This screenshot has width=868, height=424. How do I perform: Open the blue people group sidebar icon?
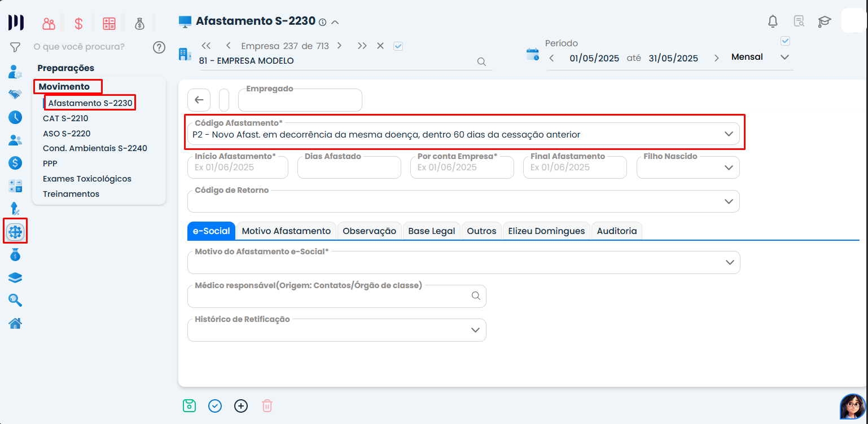15,140
